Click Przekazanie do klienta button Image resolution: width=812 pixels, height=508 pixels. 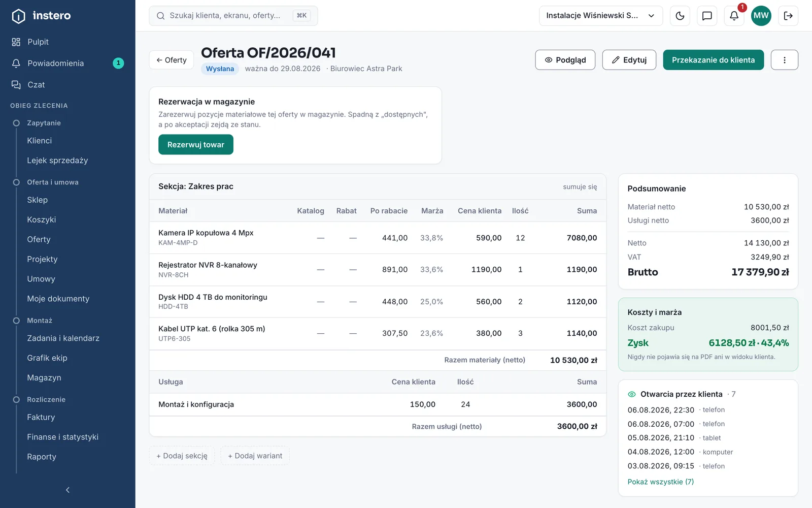pos(714,60)
